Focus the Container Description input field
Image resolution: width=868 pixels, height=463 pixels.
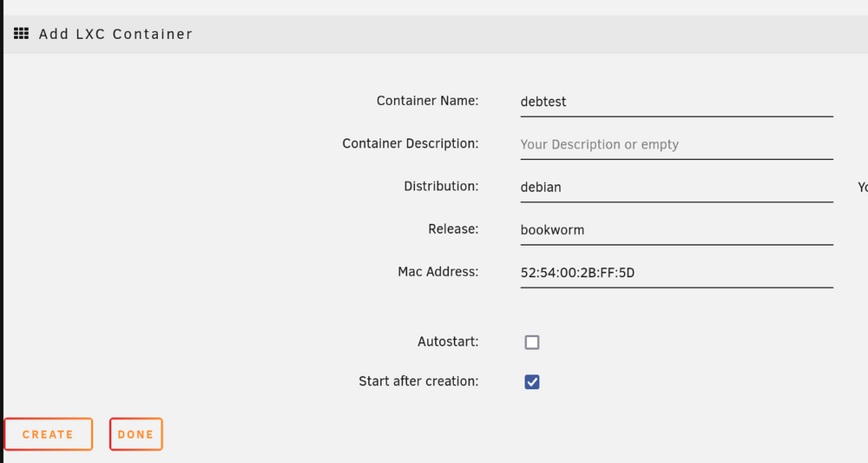tap(676, 144)
